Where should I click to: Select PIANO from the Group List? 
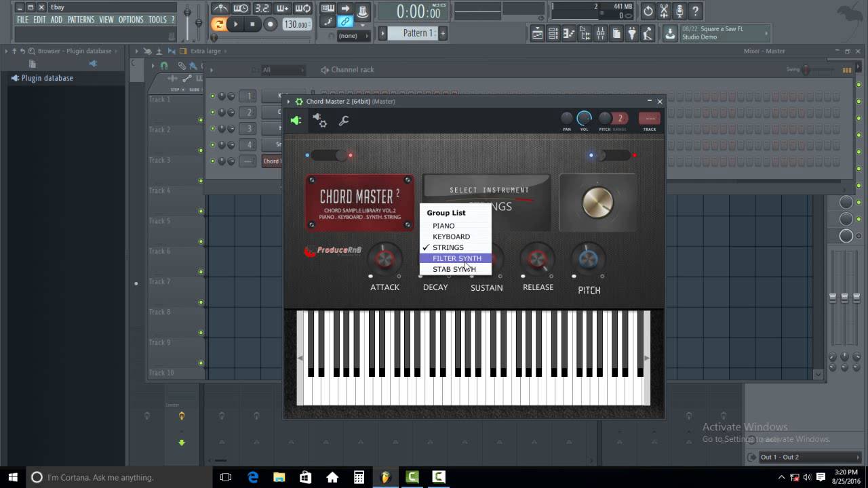tap(455, 226)
